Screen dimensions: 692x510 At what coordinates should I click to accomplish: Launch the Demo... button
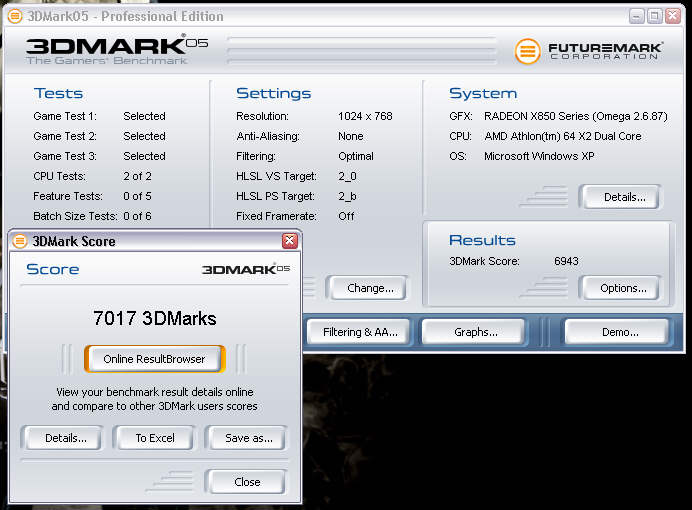click(617, 332)
